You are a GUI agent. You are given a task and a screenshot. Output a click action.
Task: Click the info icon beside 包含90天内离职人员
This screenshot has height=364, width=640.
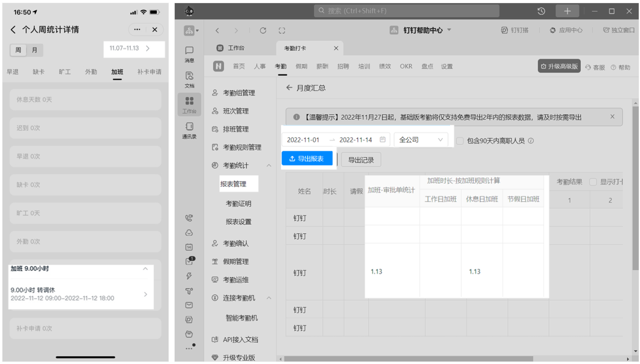click(x=531, y=140)
